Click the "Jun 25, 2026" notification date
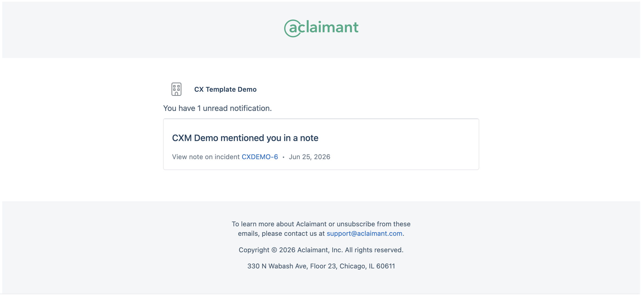This screenshot has width=644, height=296. [309, 157]
